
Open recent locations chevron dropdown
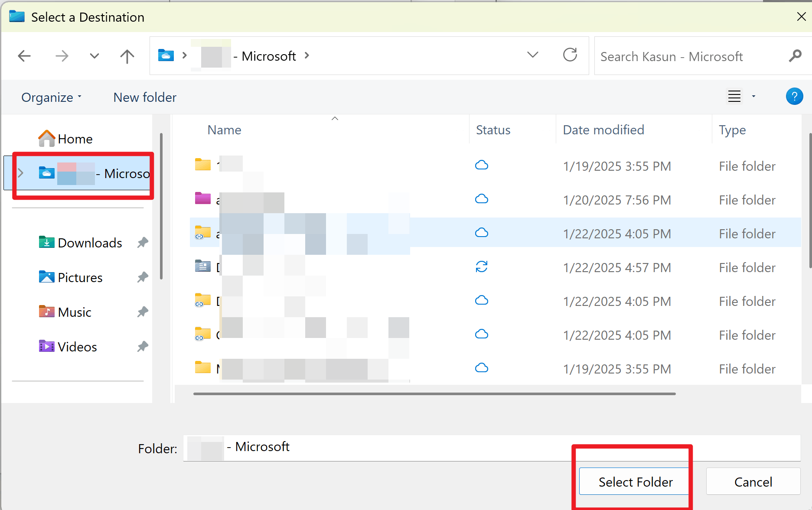94,56
